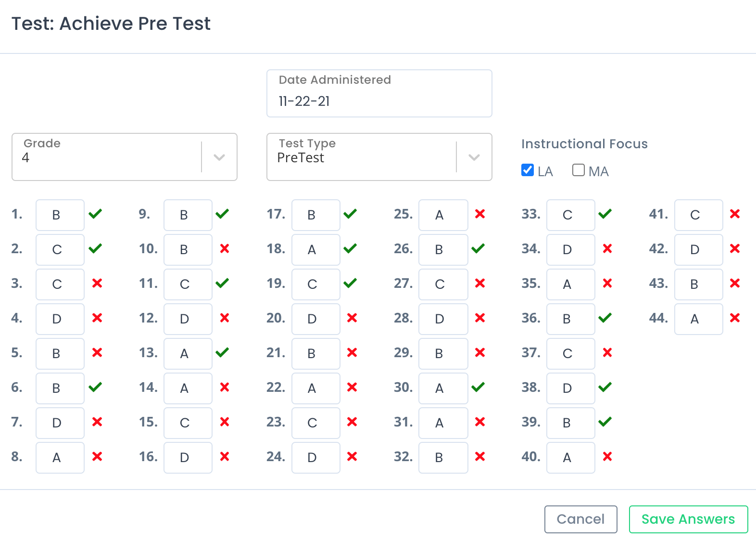Click the green checkmark next to question 30
Viewport: 756px width, 542px height.
click(478, 387)
